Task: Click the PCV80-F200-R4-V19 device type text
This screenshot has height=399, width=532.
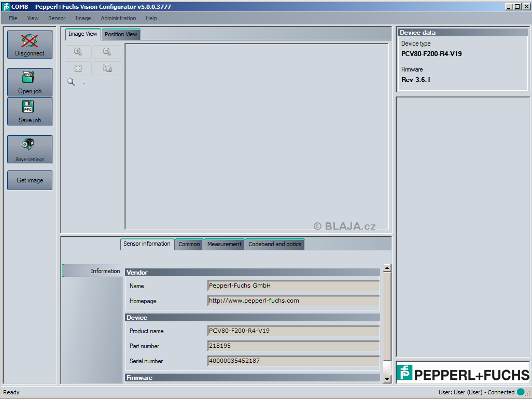Action: pyautogui.click(x=431, y=54)
